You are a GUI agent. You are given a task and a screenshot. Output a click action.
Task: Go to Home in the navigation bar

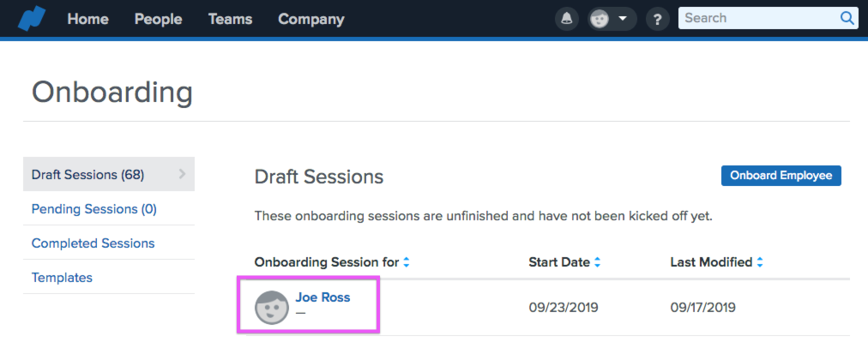point(87,20)
